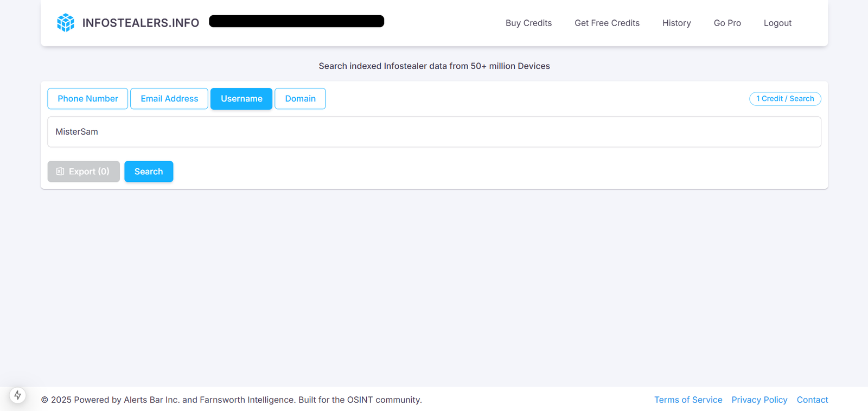This screenshot has height=411, width=868.
Task: Switch to Domain search tab
Action: [300, 98]
